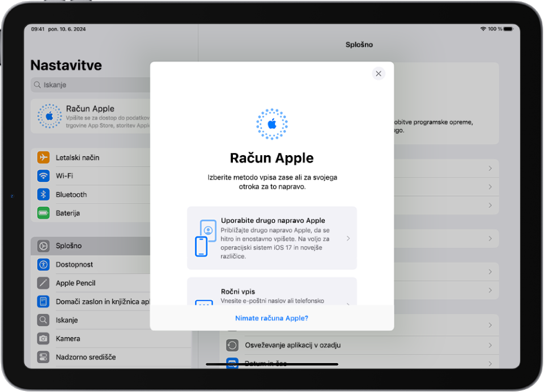Image resolution: width=544 pixels, height=392 pixels.
Task: Click the Wi-Fi status icon in the status bar
Action: click(483, 29)
